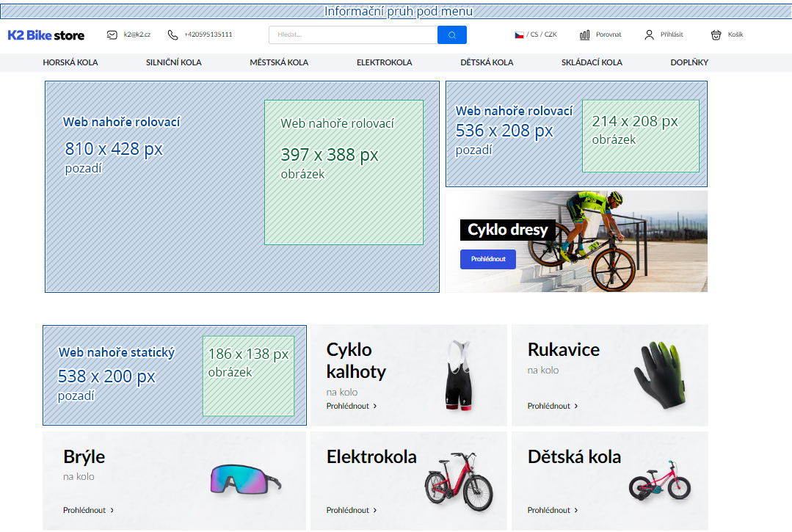The height and width of the screenshot is (532, 792).
Task: Click the phone handset icon
Action: (172, 34)
